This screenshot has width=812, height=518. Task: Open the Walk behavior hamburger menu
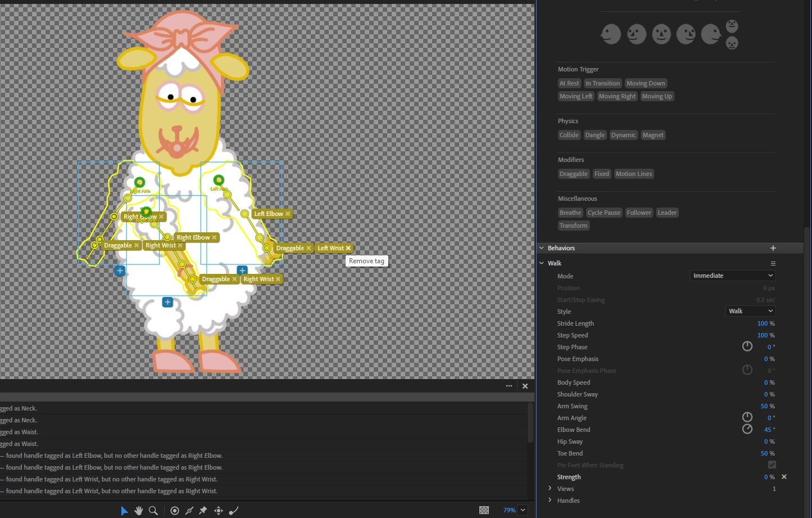tap(773, 263)
